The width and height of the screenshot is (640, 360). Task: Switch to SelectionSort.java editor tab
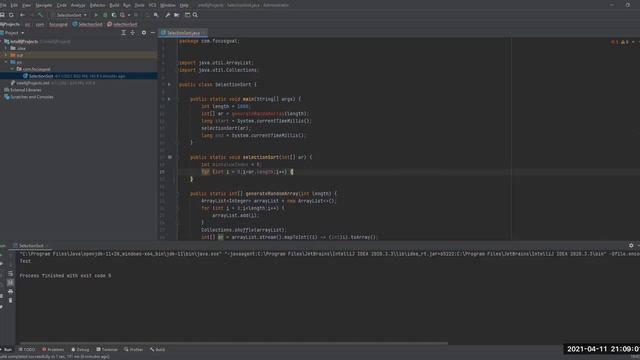pyautogui.click(x=183, y=33)
